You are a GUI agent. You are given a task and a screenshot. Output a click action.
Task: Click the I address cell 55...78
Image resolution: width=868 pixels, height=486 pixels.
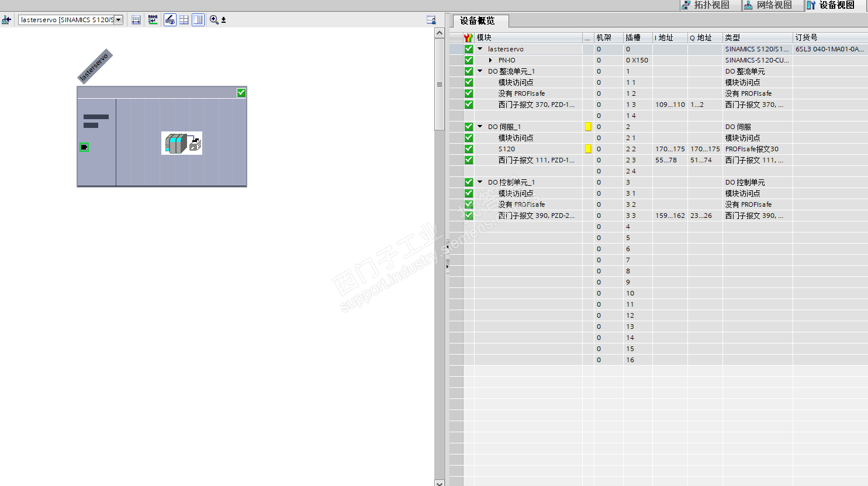(x=670, y=160)
